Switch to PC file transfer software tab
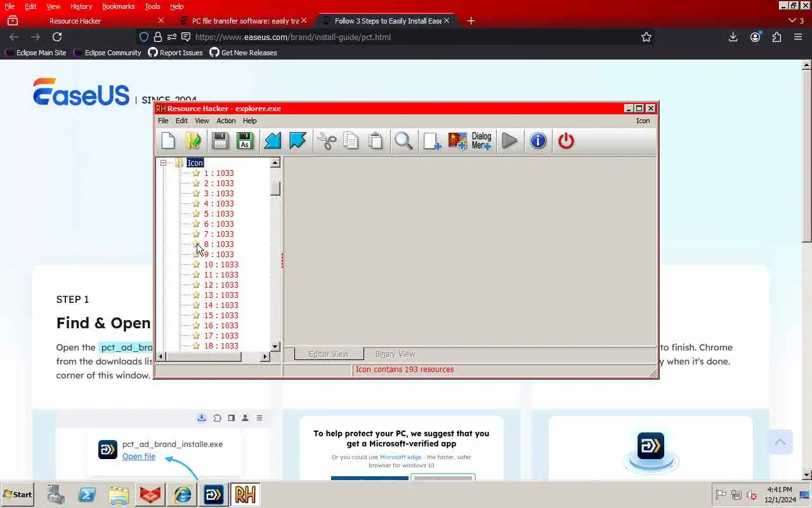 (x=245, y=21)
